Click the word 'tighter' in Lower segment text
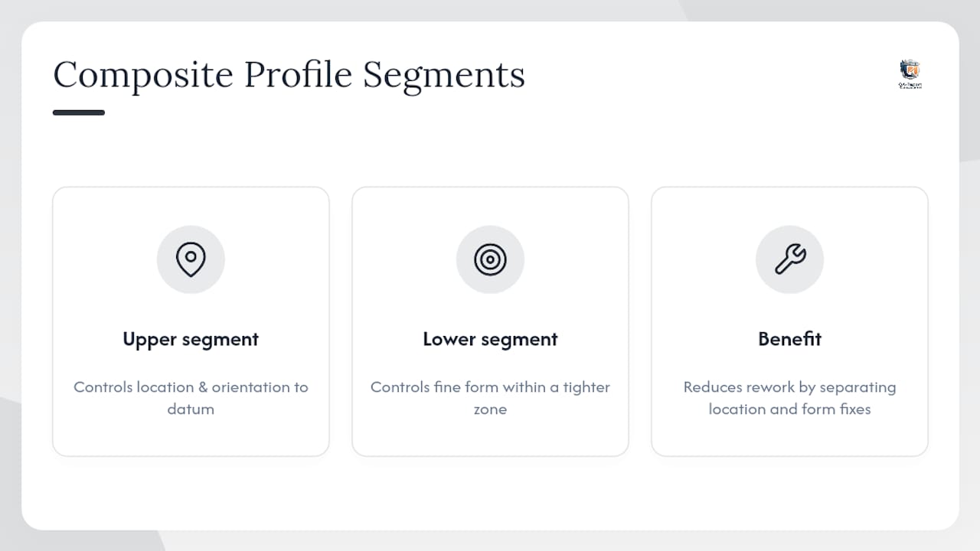The image size is (980, 551). [x=586, y=387]
